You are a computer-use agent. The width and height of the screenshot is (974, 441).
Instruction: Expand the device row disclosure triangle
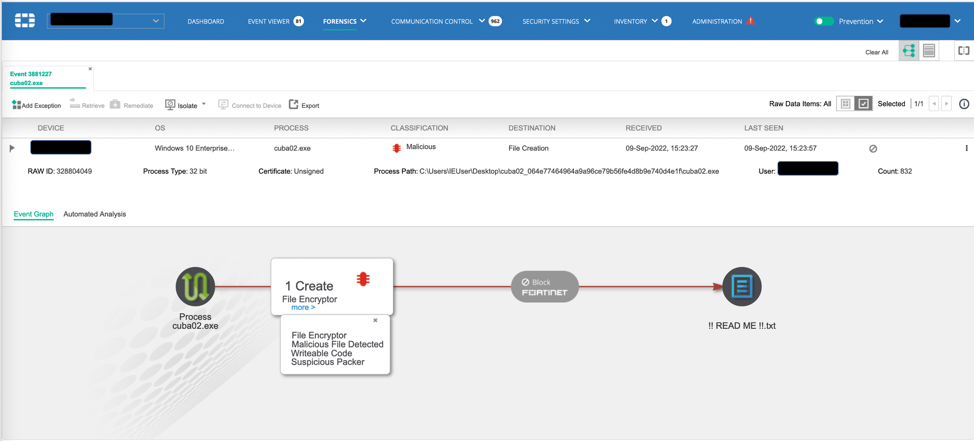[x=12, y=148]
